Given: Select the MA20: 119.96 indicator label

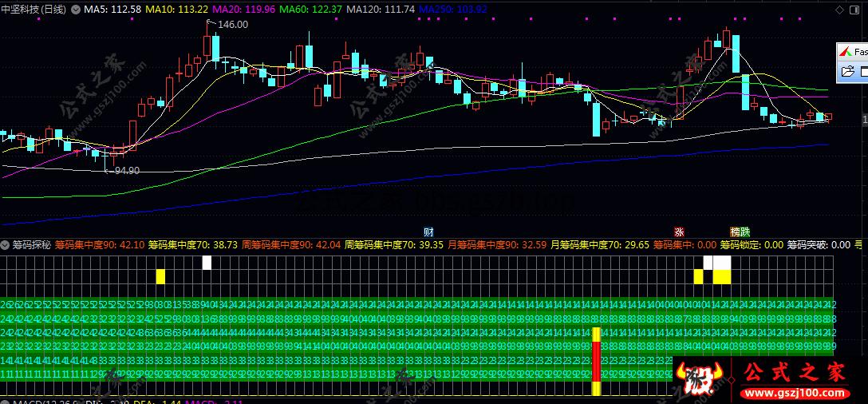Looking at the screenshot, I should tap(243, 10).
